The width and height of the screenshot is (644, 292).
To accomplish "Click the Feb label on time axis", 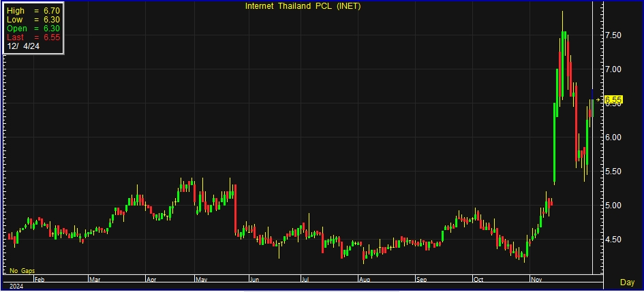I will pos(40,279).
